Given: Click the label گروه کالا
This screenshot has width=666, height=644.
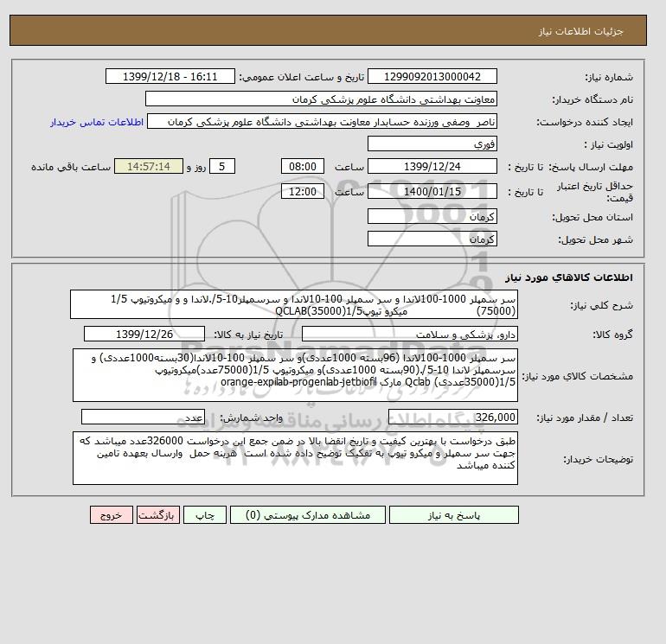Looking at the screenshot, I should coord(613,335).
